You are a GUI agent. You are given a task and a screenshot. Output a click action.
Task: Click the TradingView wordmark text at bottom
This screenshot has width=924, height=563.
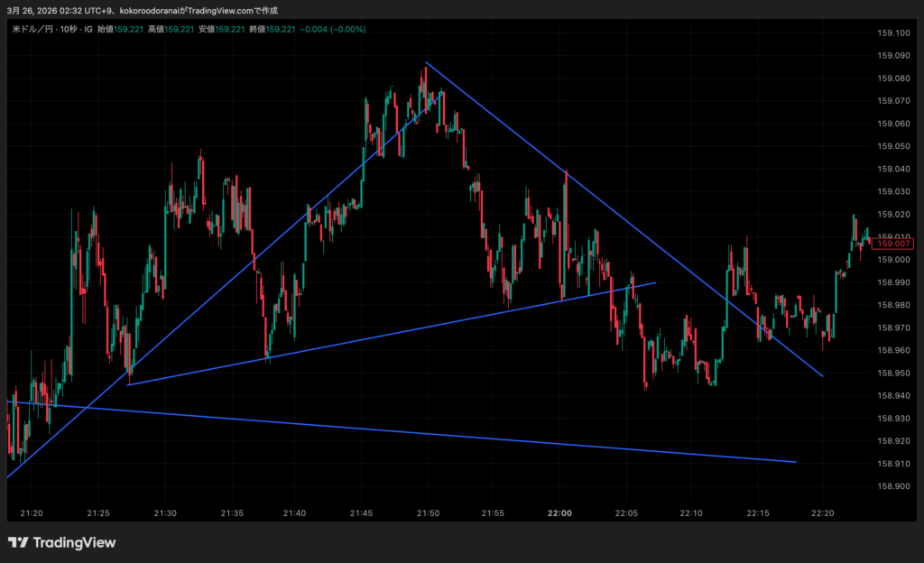click(74, 542)
